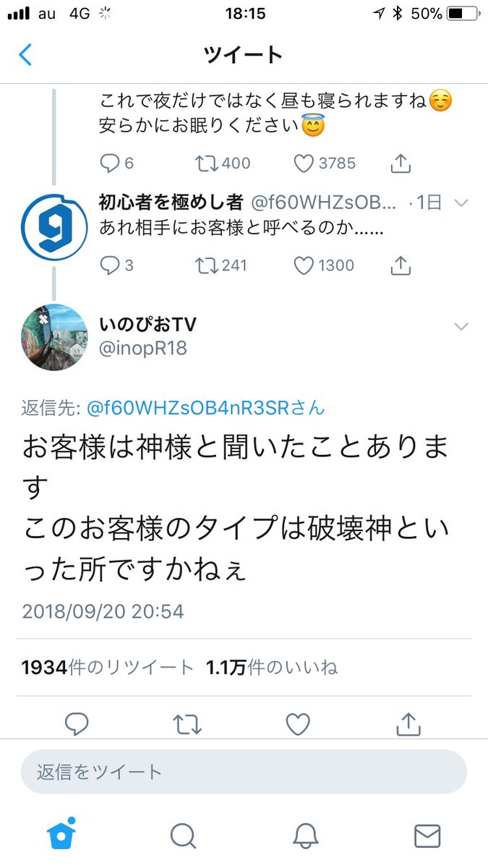Switch to the Notifications bell tab
Screen dimensions: 488x868
coord(305,836)
